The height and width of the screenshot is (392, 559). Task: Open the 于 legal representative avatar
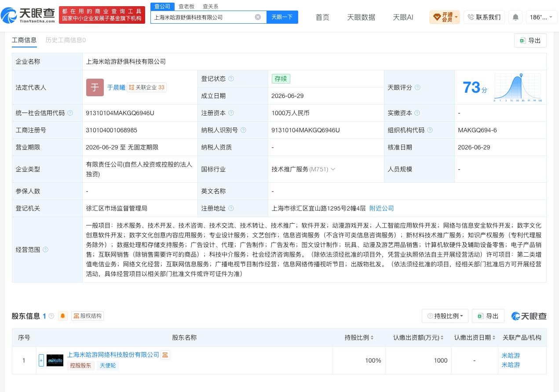[x=95, y=87]
